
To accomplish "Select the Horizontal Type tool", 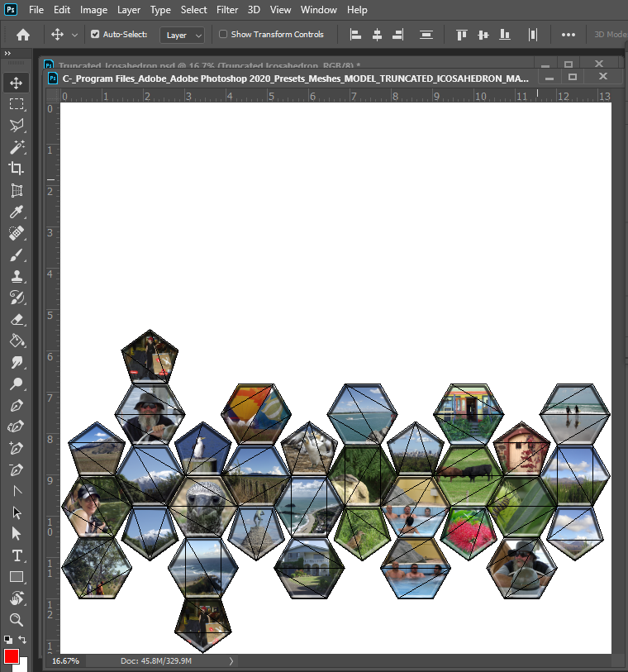I will [x=17, y=555].
